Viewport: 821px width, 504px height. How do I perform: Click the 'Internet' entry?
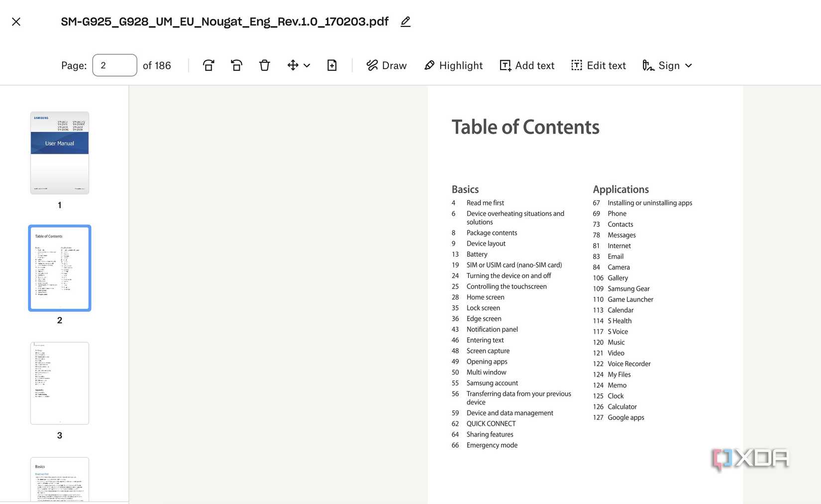click(x=619, y=246)
